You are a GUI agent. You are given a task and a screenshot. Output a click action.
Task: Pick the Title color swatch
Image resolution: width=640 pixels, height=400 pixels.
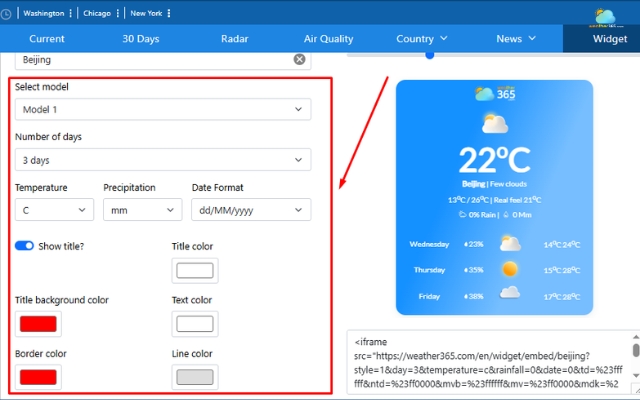[195, 271]
